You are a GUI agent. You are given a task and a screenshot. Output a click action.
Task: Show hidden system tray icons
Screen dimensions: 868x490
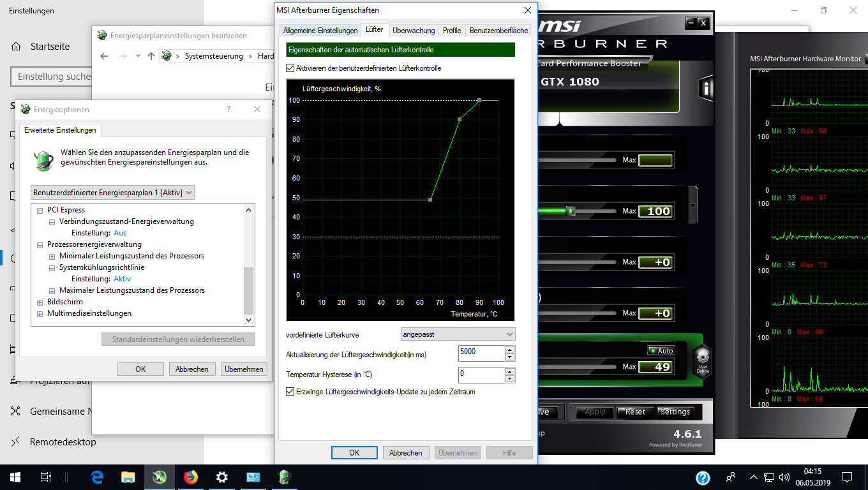pyautogui.click(x=754, y=477)
